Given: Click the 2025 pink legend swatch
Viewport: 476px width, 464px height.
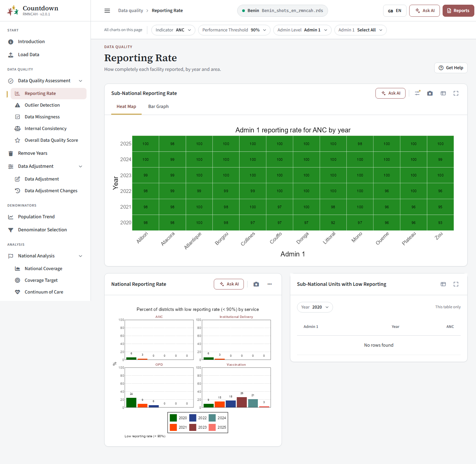Looking at the screenshot, I should coord(212,427).
